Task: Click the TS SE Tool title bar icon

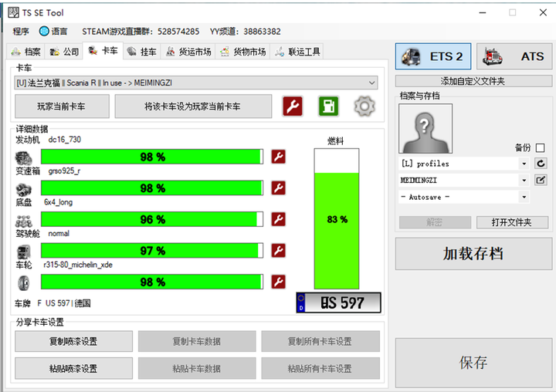Action: [13, 12]
